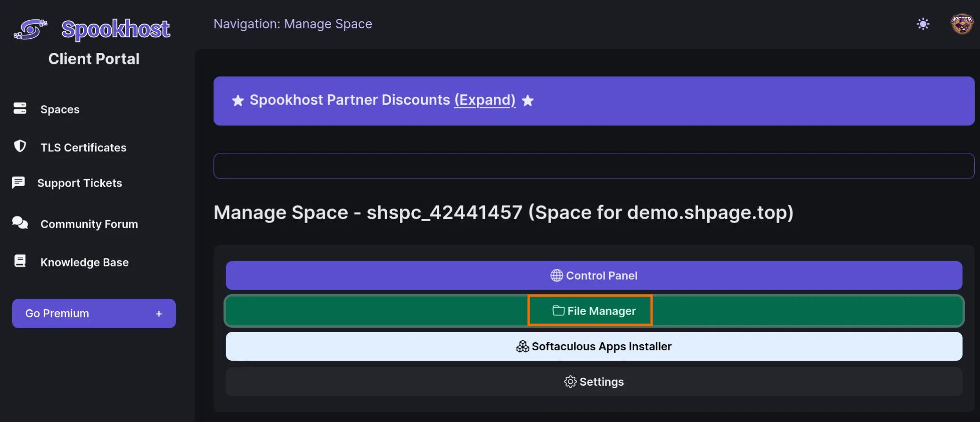Click the Knowledge Base book icon
980x422 pixels.
(x=20, y=261)
